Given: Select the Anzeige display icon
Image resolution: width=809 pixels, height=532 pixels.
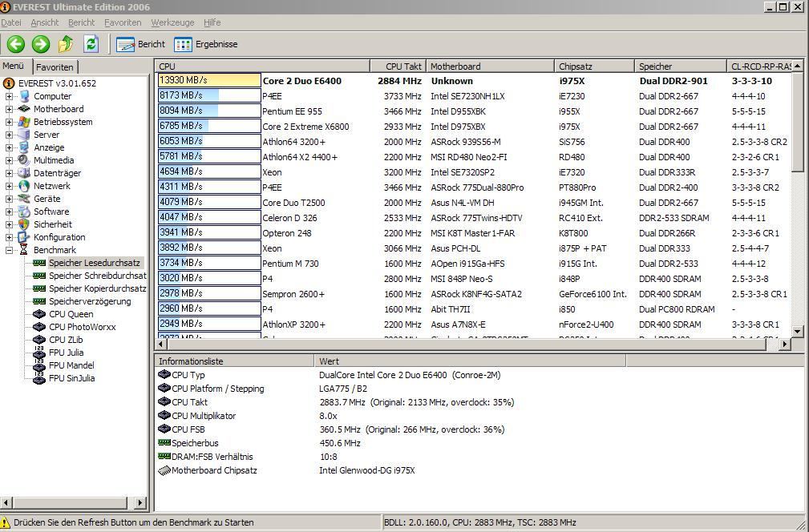Looking at the screenshot, I should pyautogui.click(x=24, y=147).
